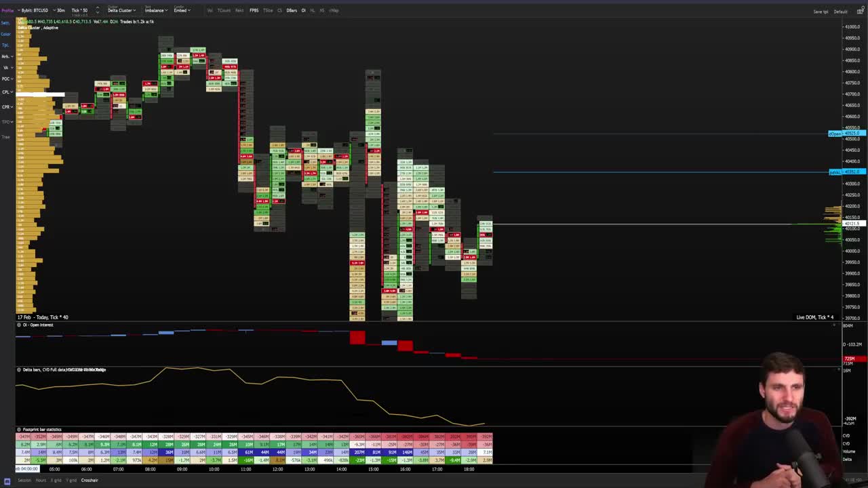Toggle the Hours option

click(41, 481)
